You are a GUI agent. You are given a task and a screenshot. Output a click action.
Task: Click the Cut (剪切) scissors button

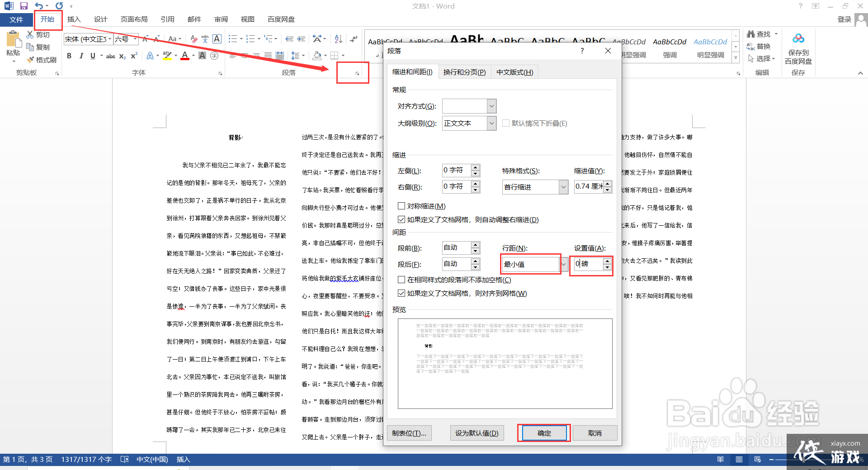[38, 34]
